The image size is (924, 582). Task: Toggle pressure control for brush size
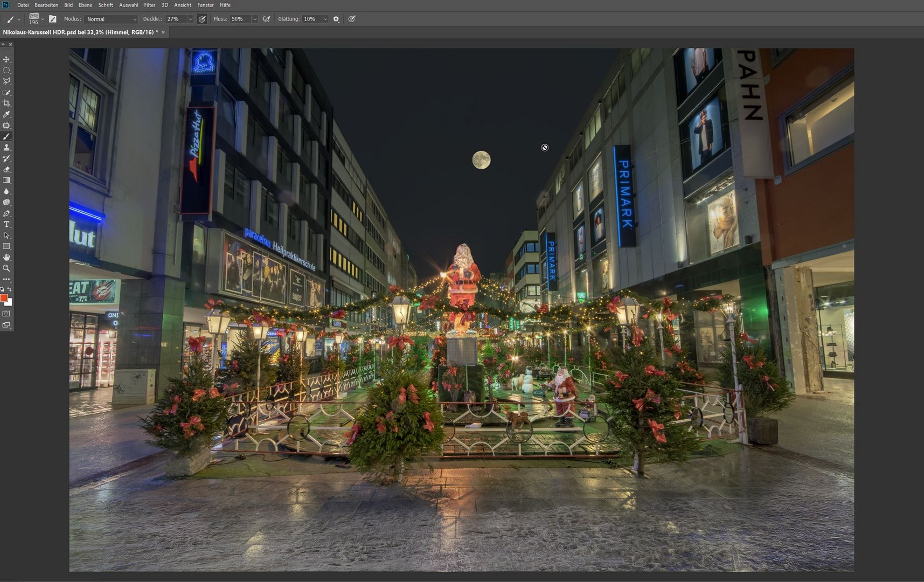pos(352,19)
